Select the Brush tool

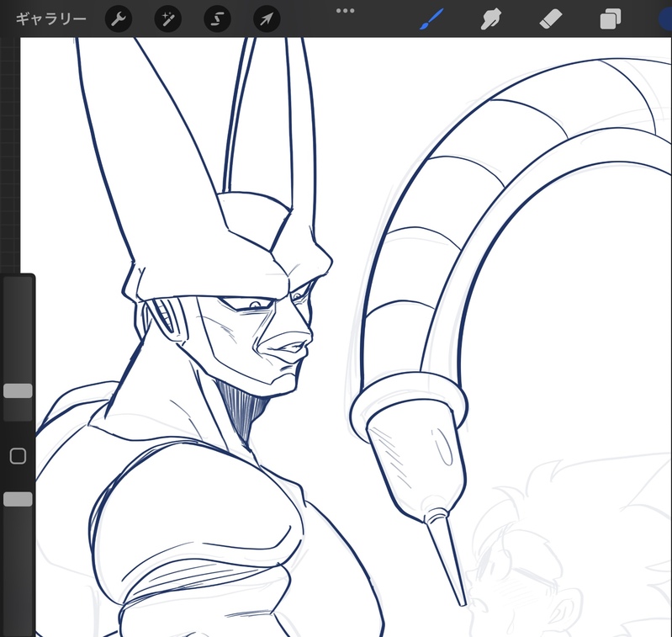[432, 19]
